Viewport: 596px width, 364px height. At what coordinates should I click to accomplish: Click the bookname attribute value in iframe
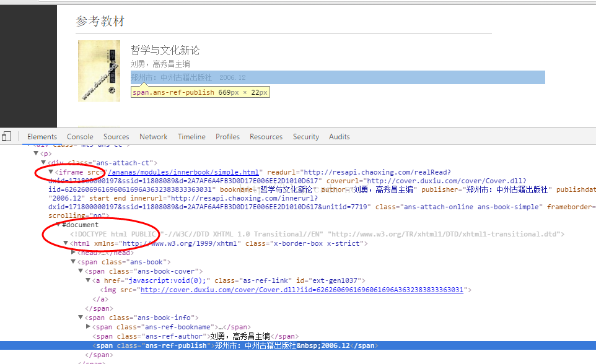point(287,189)
